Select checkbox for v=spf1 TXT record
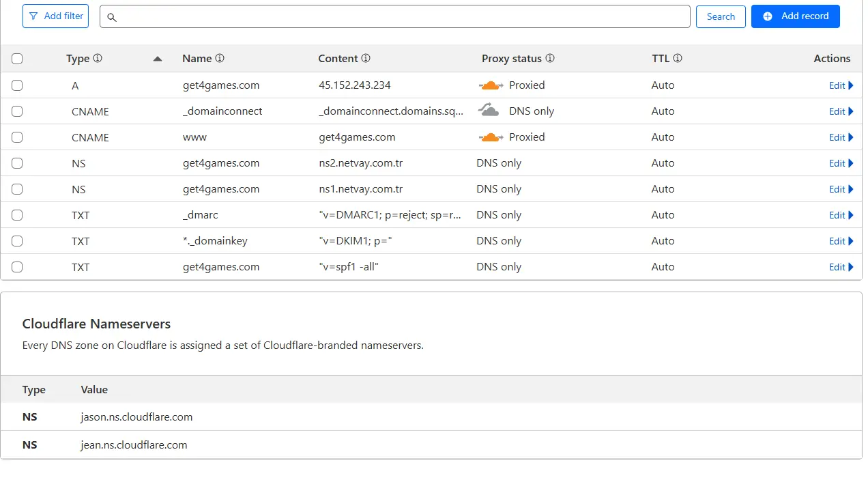Viewport: 868px width, 480px height. [17, 267]
